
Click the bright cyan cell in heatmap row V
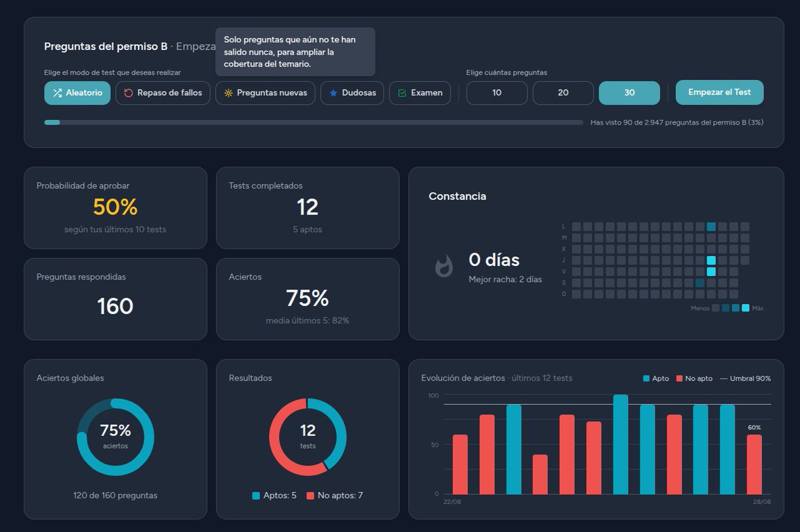(711, 271)
